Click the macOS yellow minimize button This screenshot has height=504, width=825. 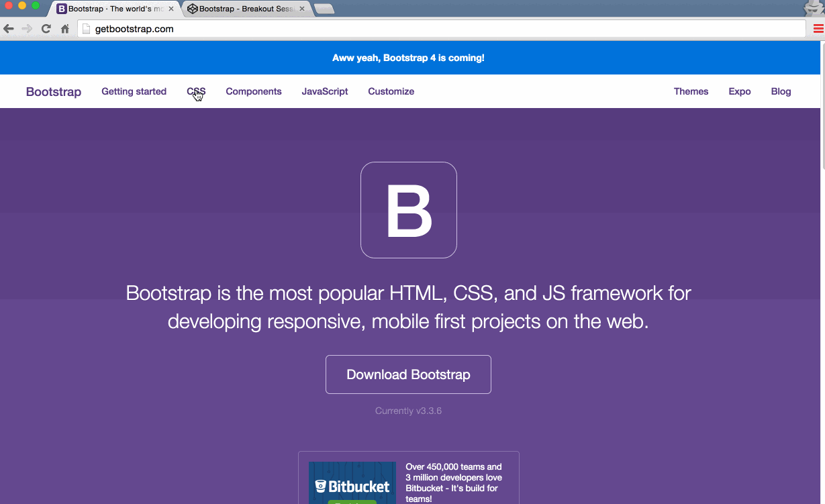click(22, 5)
